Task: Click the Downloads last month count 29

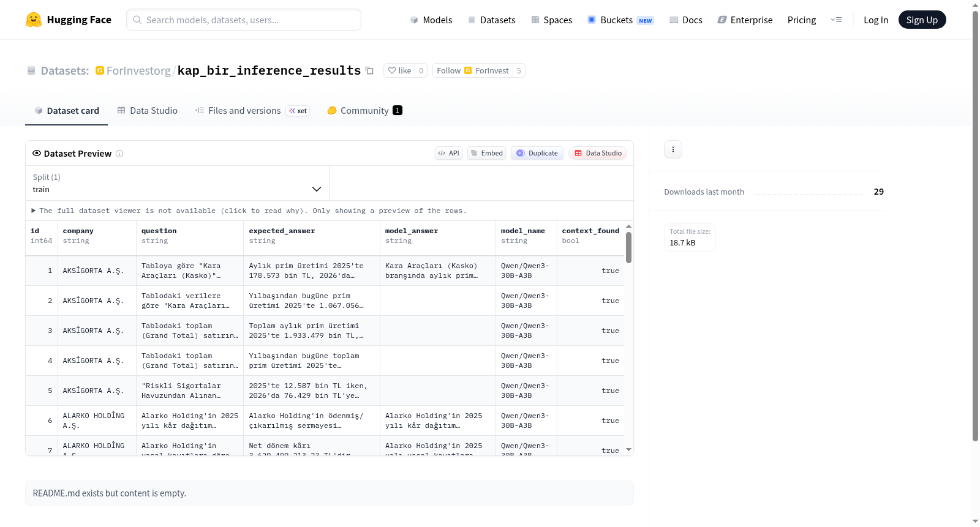Action: (x=878, y=192)
